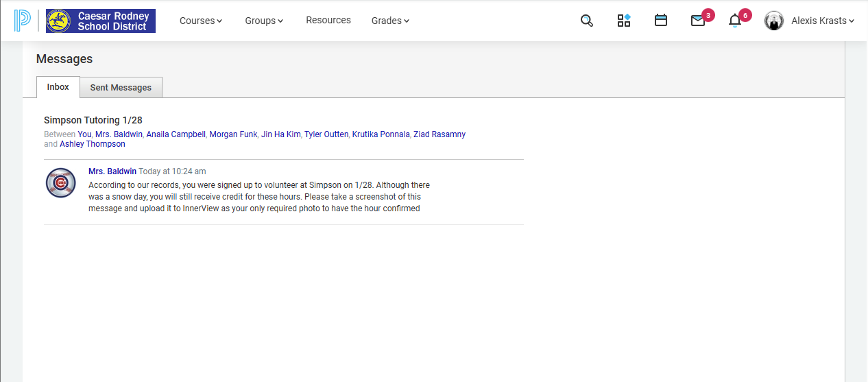Click the Krutika Ponnala recipient link
The width and height of the screenshot is (868, 382).
(381, 134)
